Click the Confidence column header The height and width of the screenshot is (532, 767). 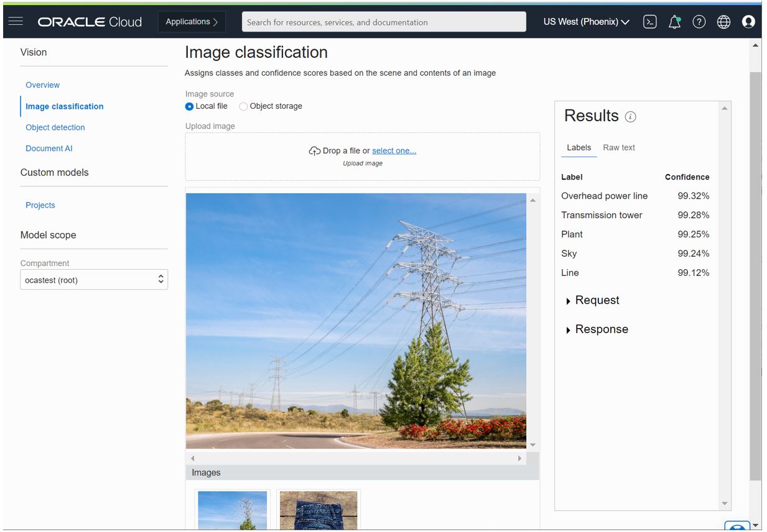pos(687,177)
